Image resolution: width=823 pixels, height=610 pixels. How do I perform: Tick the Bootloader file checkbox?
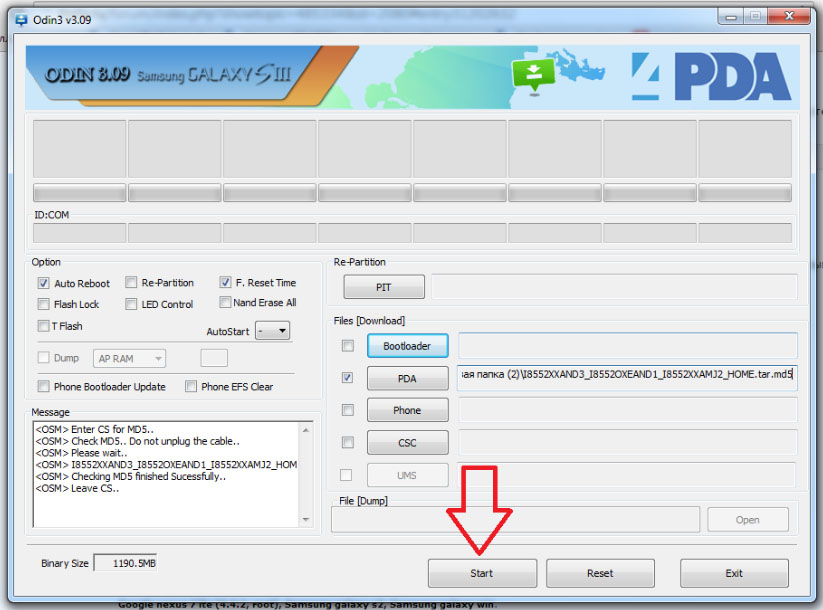347,346
